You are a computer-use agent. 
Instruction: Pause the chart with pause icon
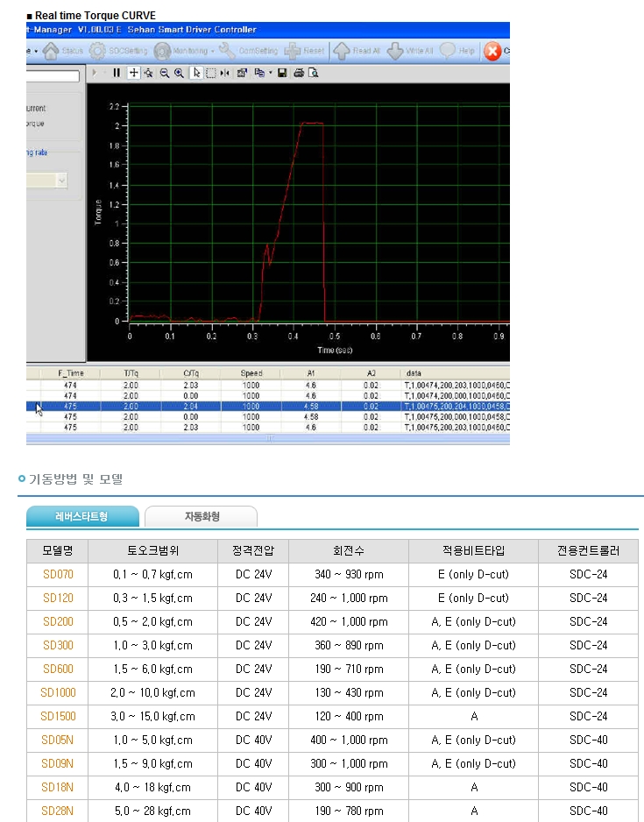pyautogui.click(x=117, y=73)
